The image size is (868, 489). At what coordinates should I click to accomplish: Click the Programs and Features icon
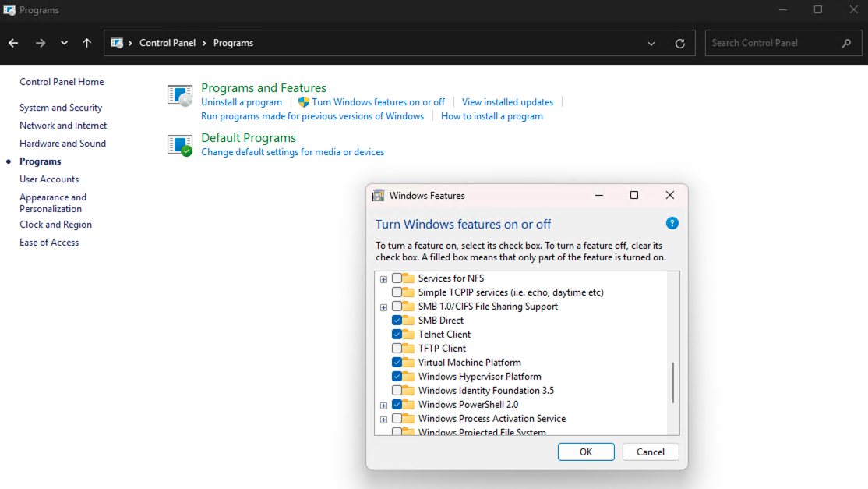180,95
